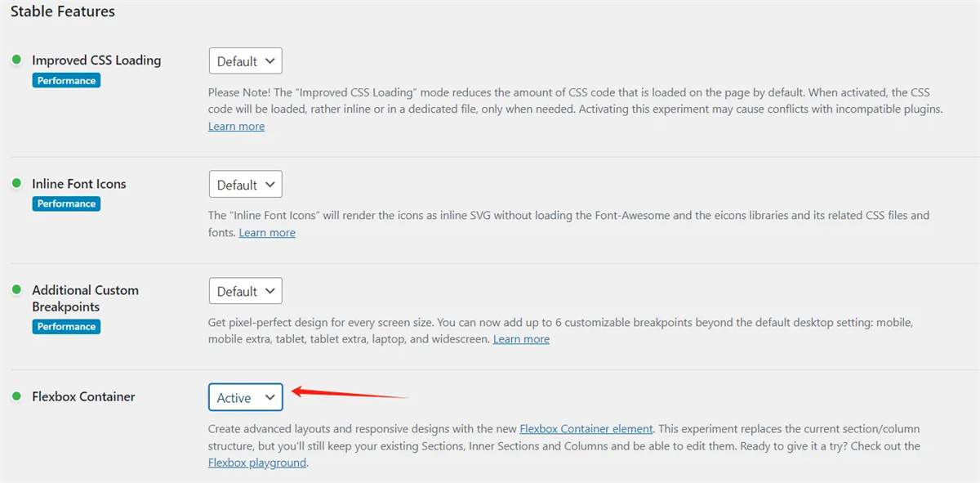Follow Learn more under Improved CSS Loading

click(236, 126)
